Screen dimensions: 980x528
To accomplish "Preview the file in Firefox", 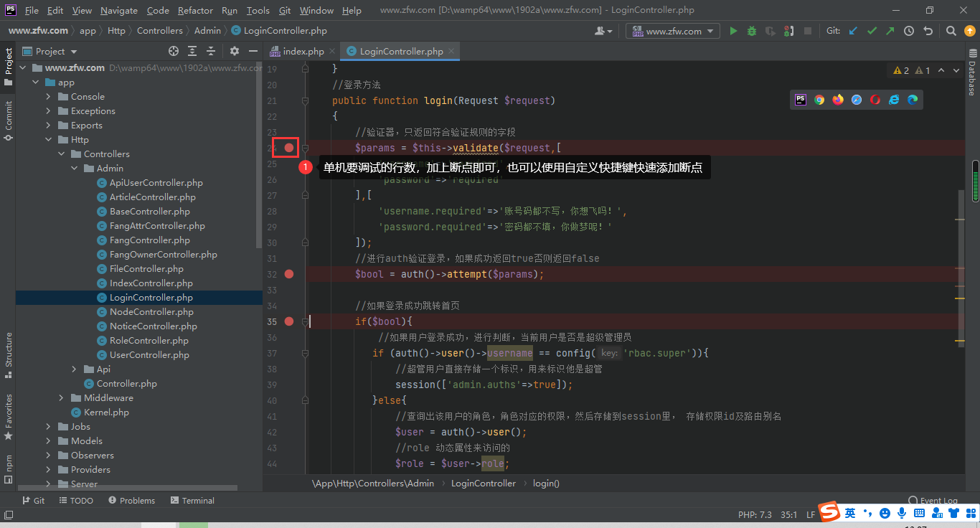I will 838,100.
